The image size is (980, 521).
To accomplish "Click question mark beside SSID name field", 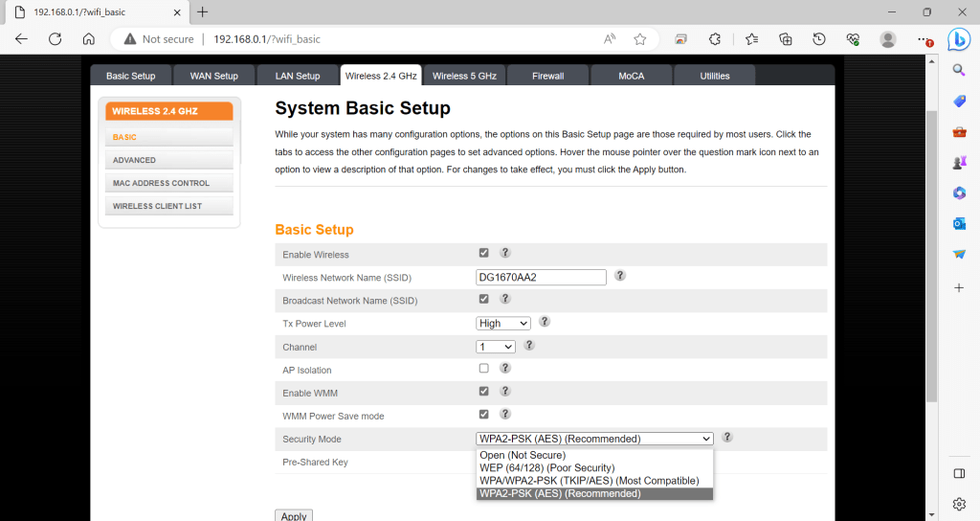I will (x=620, y=276).
